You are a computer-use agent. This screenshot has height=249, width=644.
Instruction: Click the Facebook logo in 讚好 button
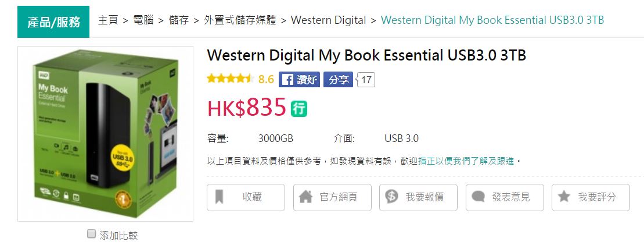click(x=287, y=80)
